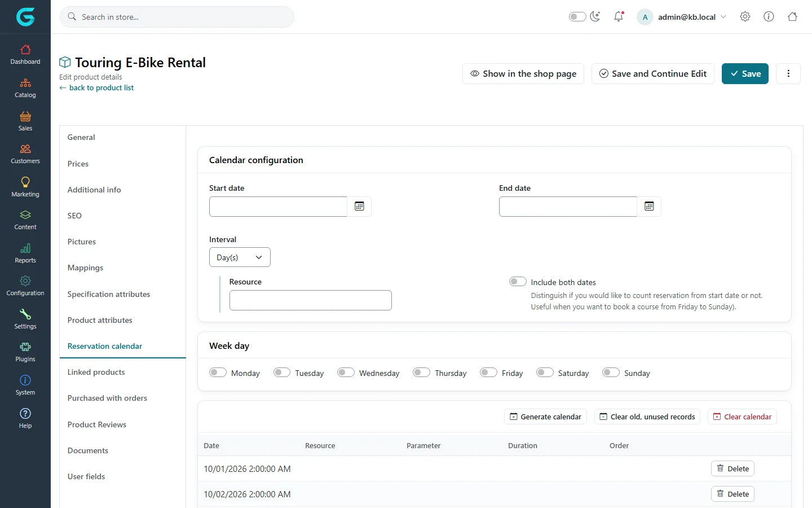Image resolution: width=812 pixels, height=508 pixels.
Task: Open the top bar settings gear
Action: click(x=745, y=17)
